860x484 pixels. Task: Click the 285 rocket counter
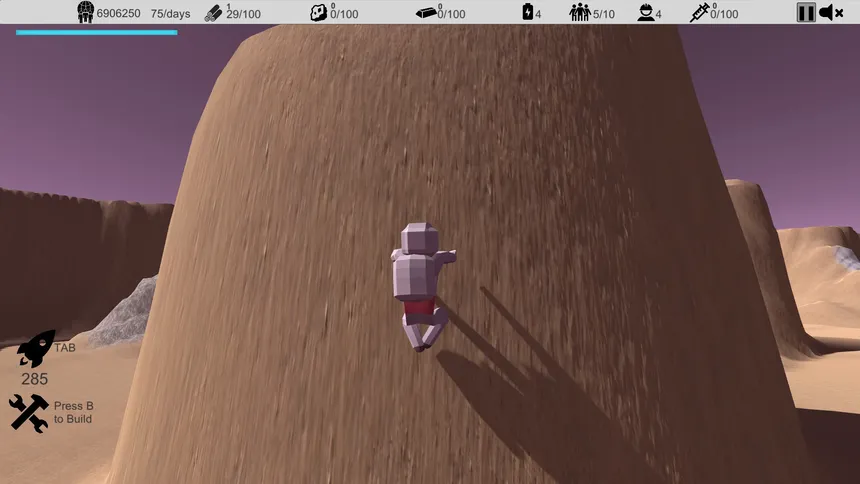pos(35,379)
